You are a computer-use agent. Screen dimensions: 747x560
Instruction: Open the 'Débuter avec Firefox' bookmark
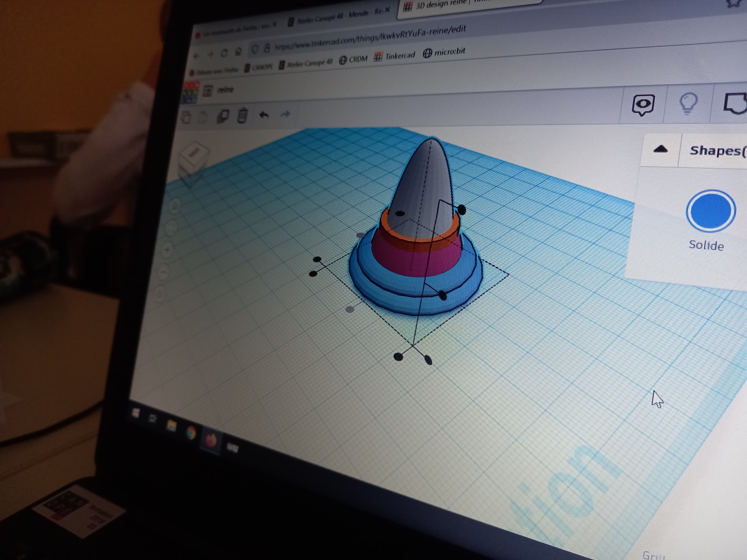click(x=214, y=71)
